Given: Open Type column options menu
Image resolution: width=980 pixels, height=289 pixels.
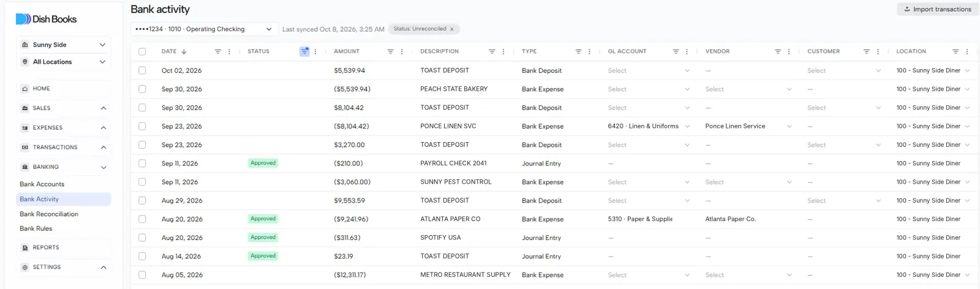Looking at the screenshot, I should (x=589, y=51).
